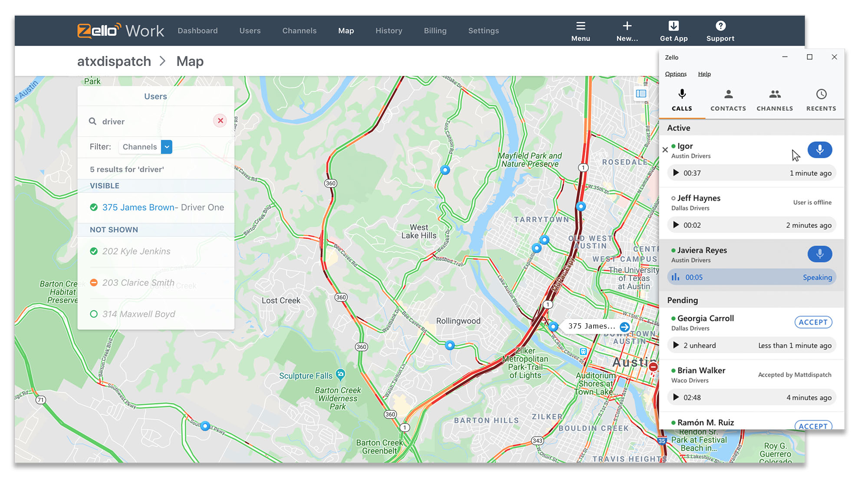Switch to the Contacts tab

pos(728,100)
